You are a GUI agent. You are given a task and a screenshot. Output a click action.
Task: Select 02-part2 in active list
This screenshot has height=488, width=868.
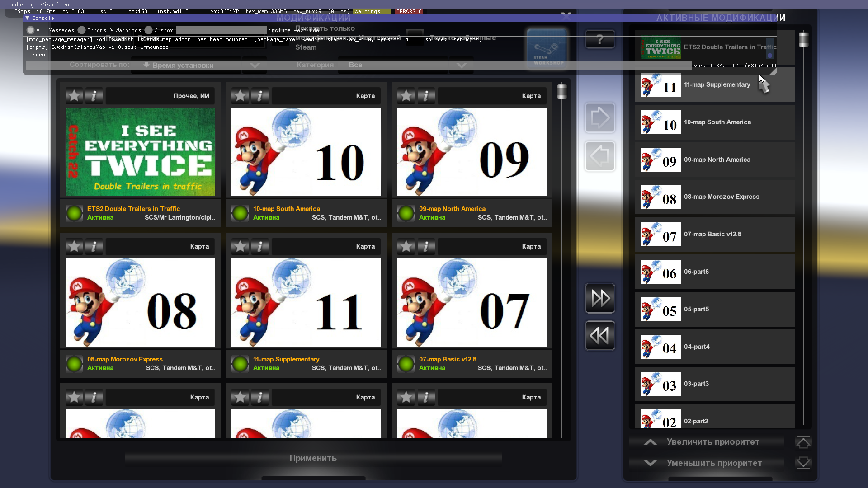(x=715, y=416)
